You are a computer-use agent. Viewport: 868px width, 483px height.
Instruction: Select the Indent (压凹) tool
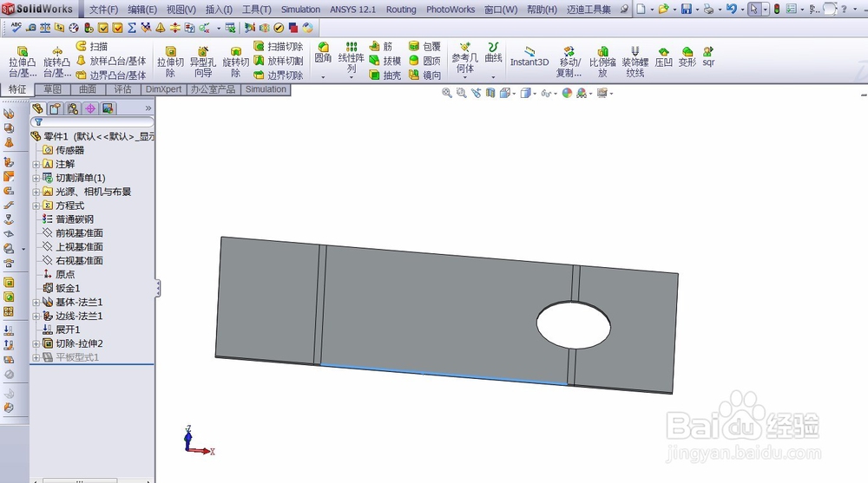click(x=663, y=57)
